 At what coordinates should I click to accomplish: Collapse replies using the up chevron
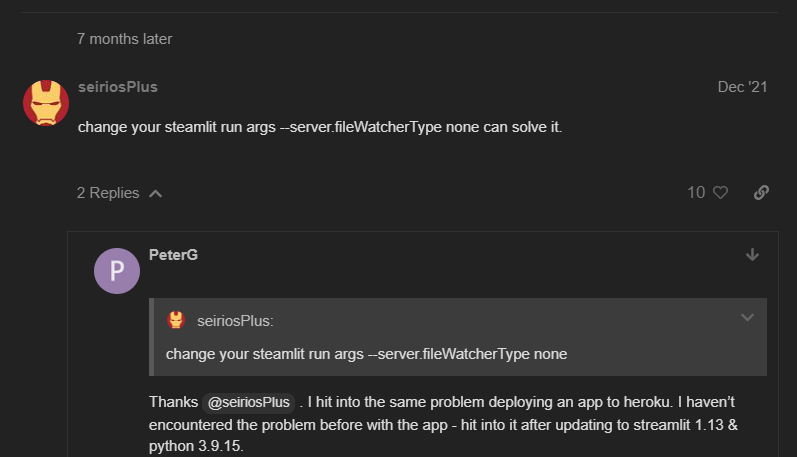(156, 193)
